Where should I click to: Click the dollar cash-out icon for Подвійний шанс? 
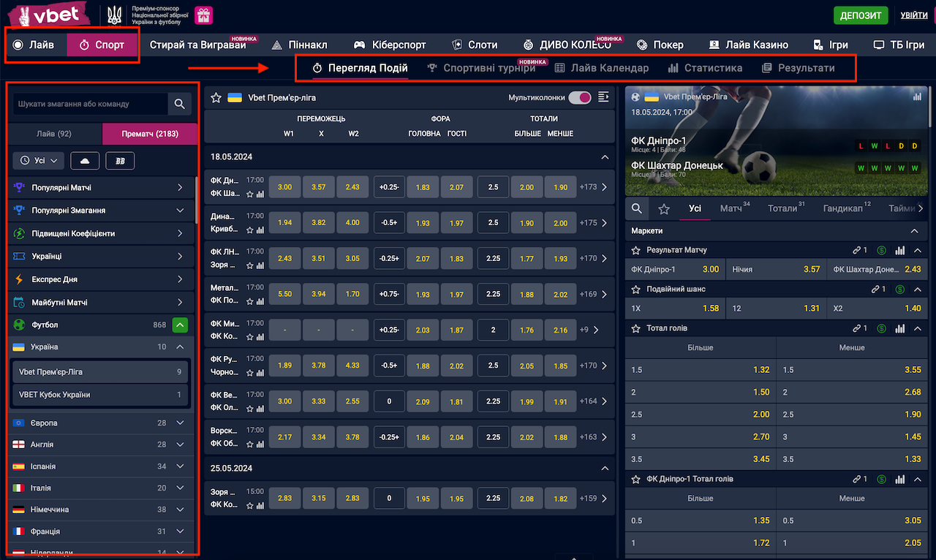click(x=900, y=290)
